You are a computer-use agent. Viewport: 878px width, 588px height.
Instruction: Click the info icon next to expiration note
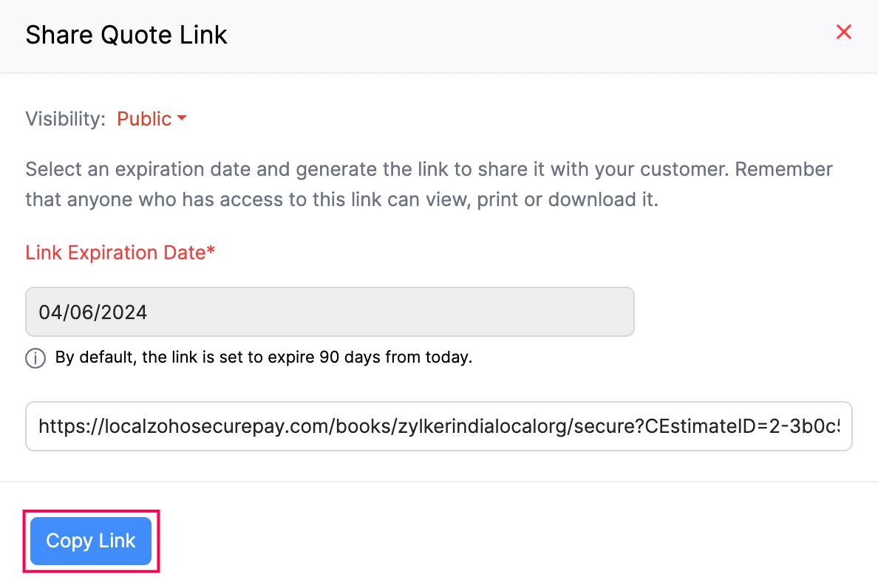click(x=35, y=358)
